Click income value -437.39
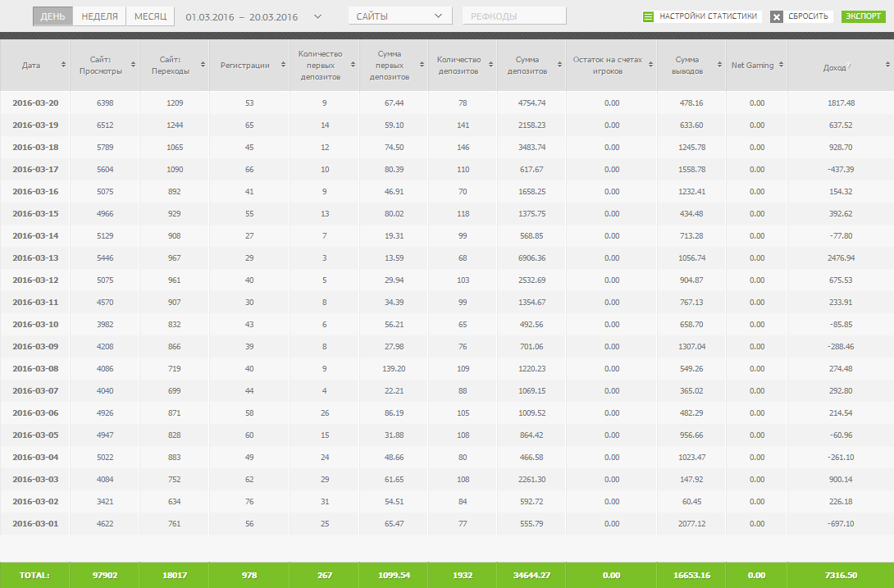 point(841,170)
